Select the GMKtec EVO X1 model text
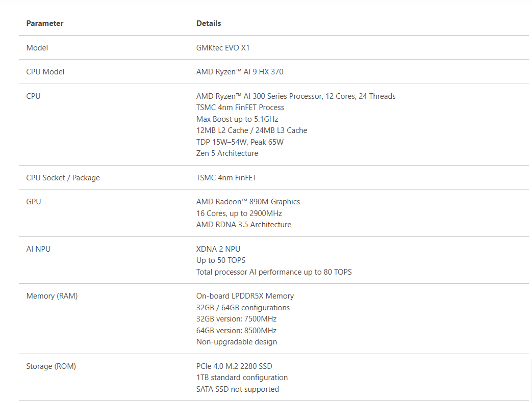Image resolution: width=532 pixels, height=403 pixels. [x=223, y=48]
